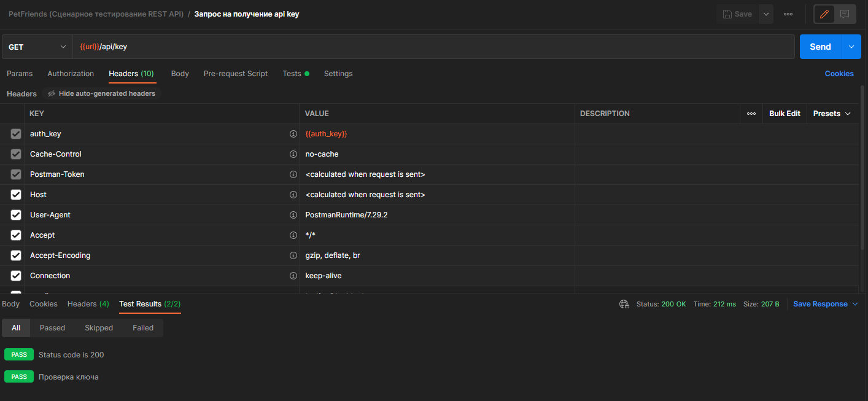Uncheck the Host header checkbox

point(16,195)
